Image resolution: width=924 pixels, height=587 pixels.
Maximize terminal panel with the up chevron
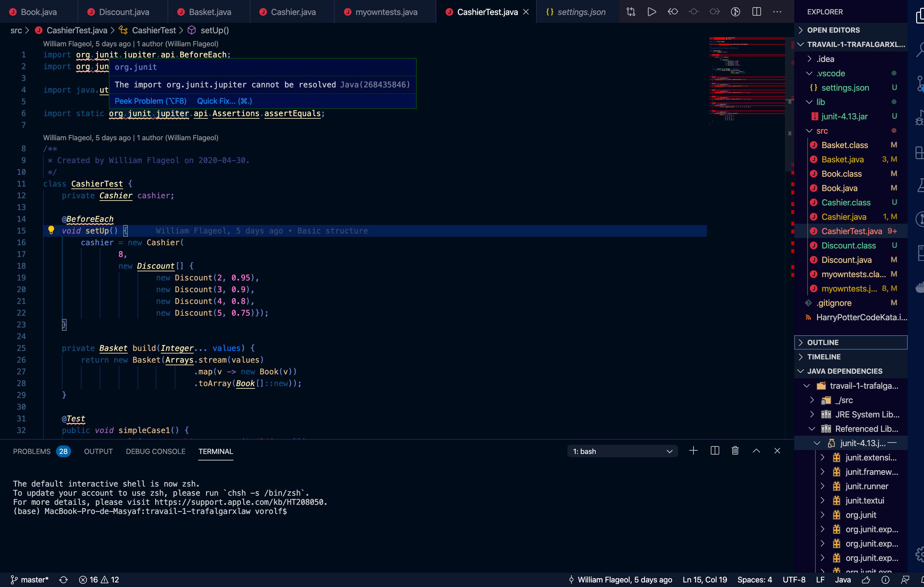point(756,451)
